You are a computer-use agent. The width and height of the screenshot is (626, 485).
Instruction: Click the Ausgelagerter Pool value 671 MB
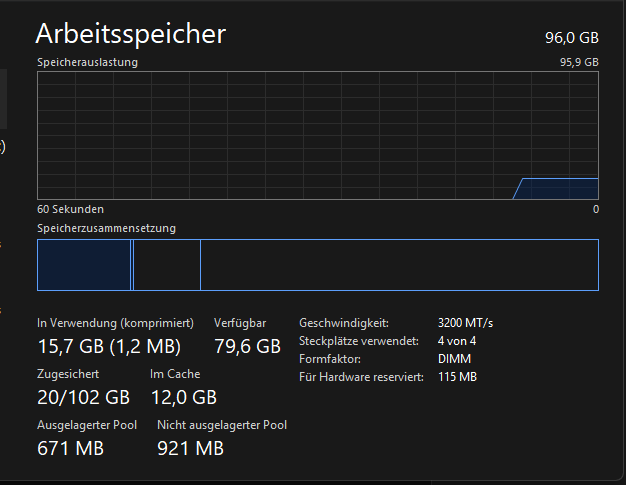point(70,448)
